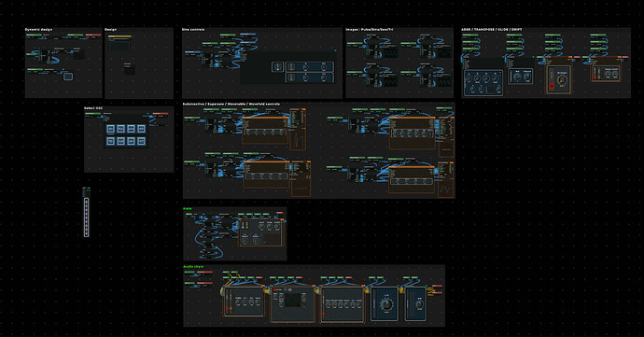Toggle the red button in the Drift panel
Image resolution: width=644 pixels, height=337 pixels.
595,77
